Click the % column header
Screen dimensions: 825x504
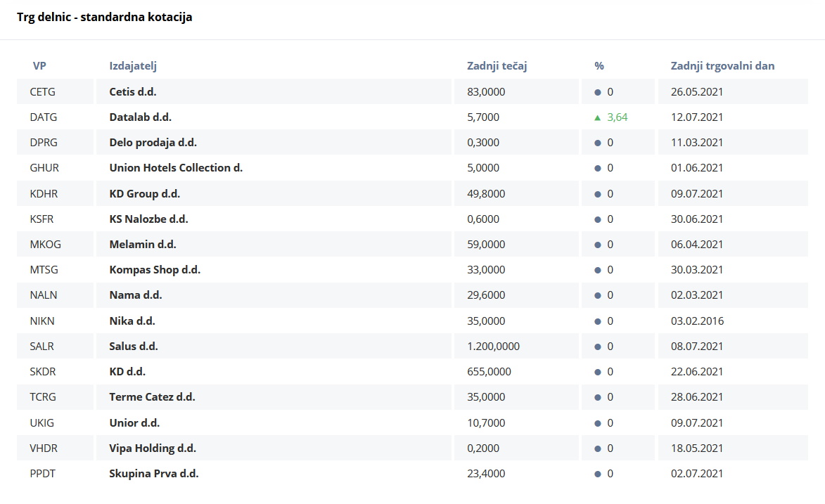(x=599, y=66)
